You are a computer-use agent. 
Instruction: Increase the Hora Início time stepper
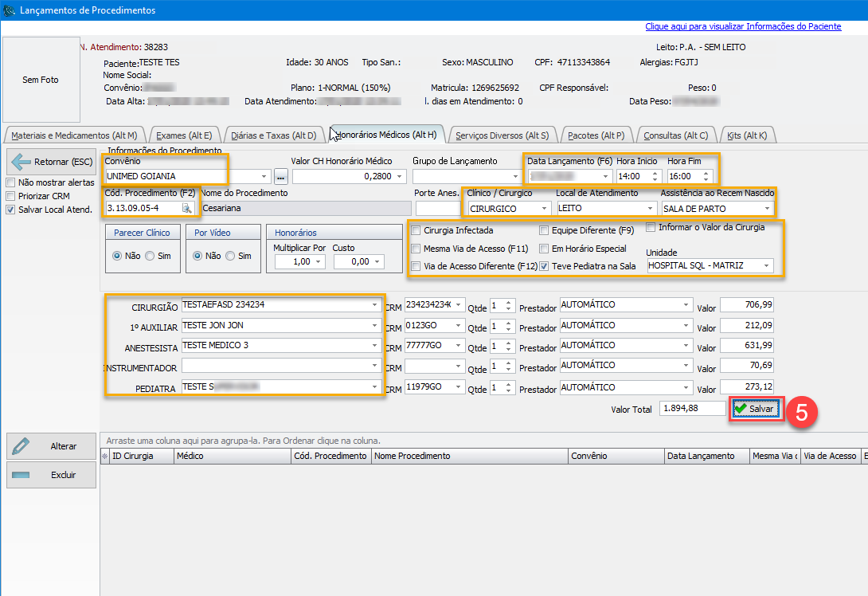[655, 173]
